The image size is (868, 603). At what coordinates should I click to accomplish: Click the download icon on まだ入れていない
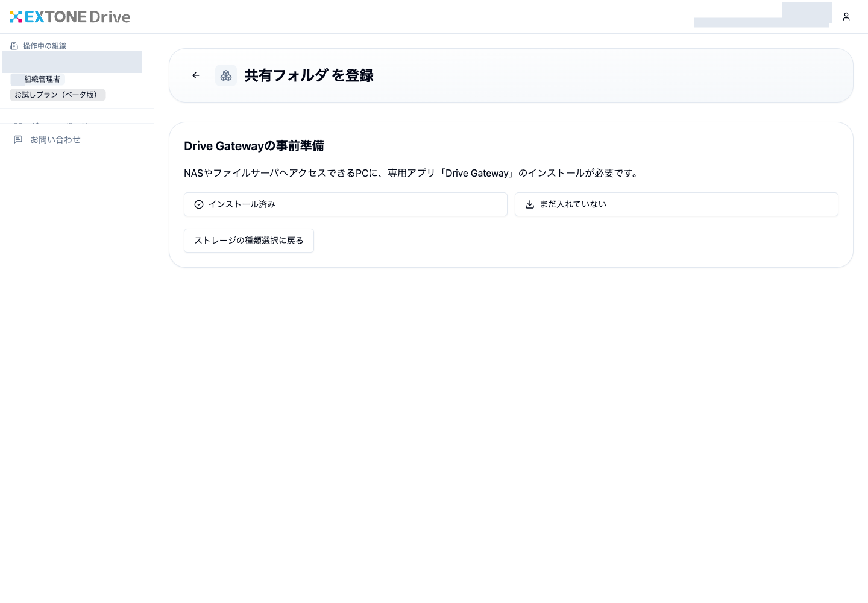coord(530,204)
